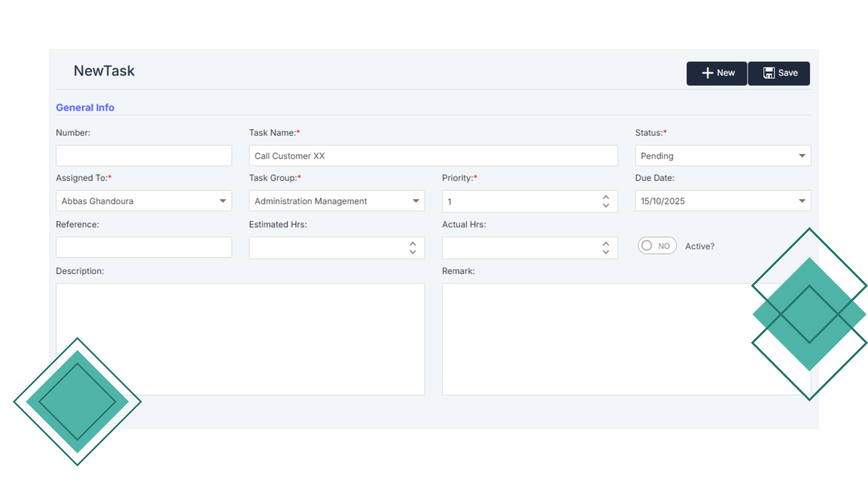Focus the Reference input field

144,247
